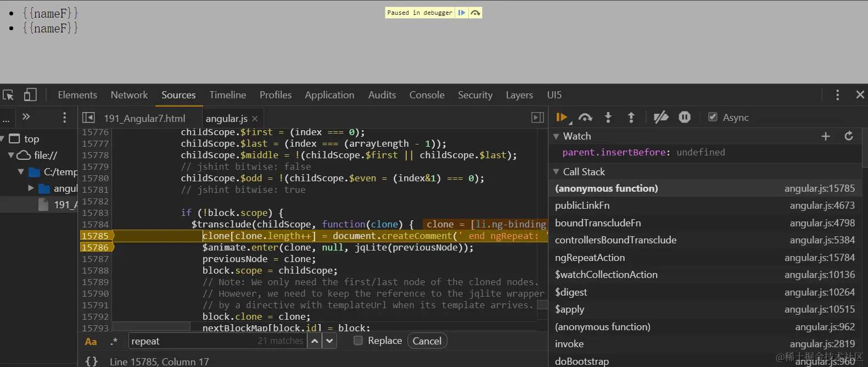This screenshot has width=868, height=367.
Task: Focus the search field containing repeat
Action: coord(217,341)
